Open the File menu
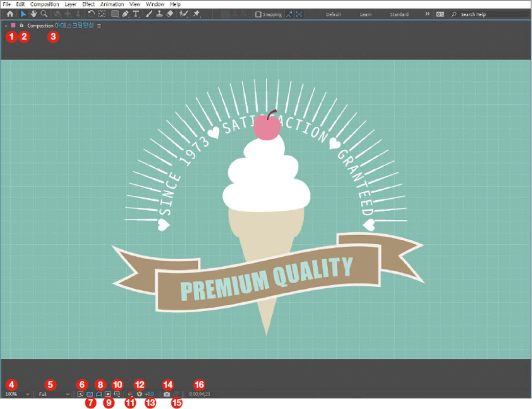Image resolution: width=532 pixels, height=409 pixels. [x=7, y=4]
